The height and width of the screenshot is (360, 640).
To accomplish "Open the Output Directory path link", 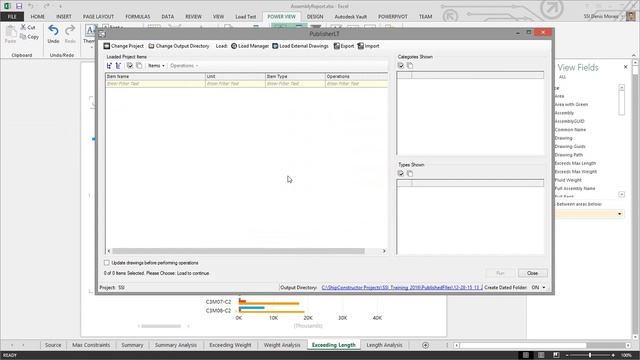I will (x=402, y=288).
